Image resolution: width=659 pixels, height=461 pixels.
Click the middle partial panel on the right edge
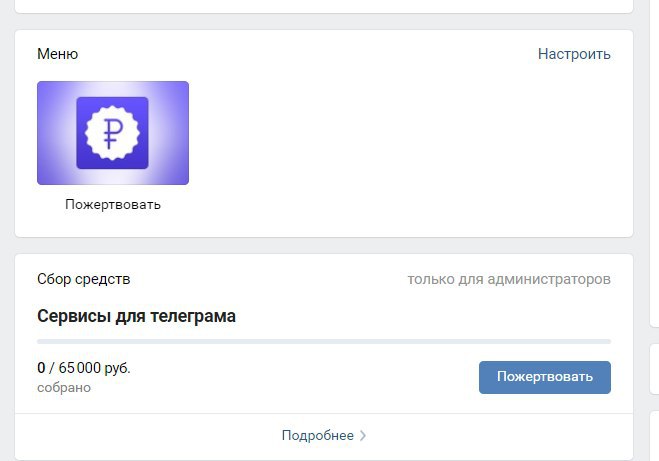click(x=654, y=369)
